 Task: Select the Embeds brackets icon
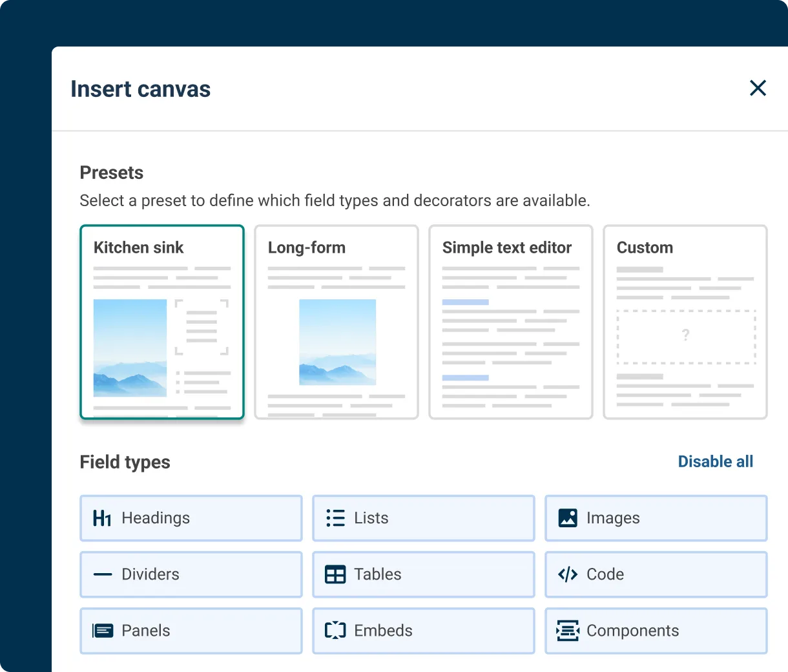point(335,631)
